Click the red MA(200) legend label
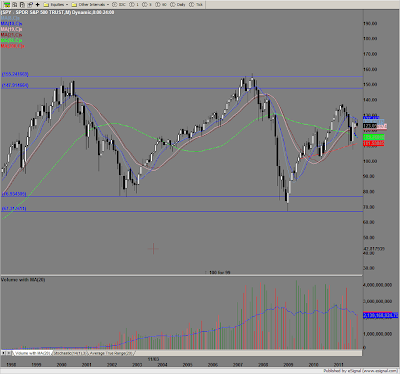400x374 pixels. coord(12,46)
